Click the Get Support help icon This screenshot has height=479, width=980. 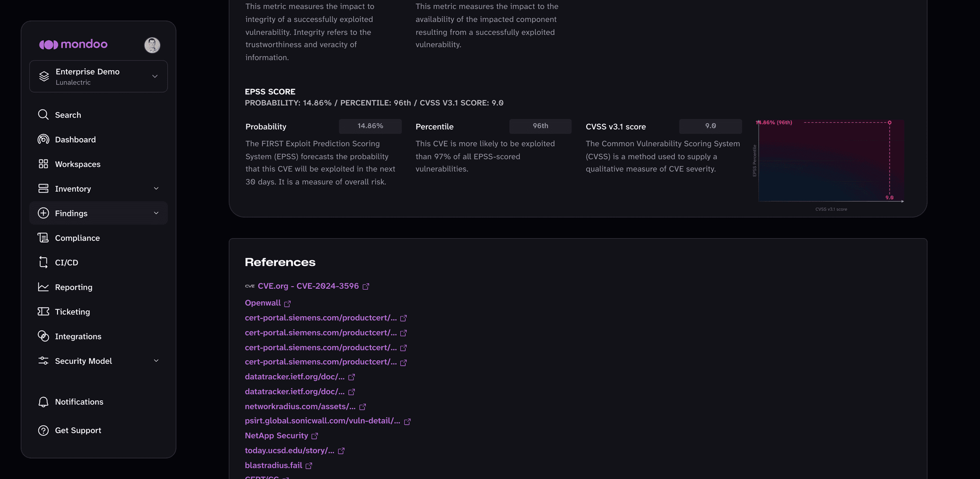(43, 430)
